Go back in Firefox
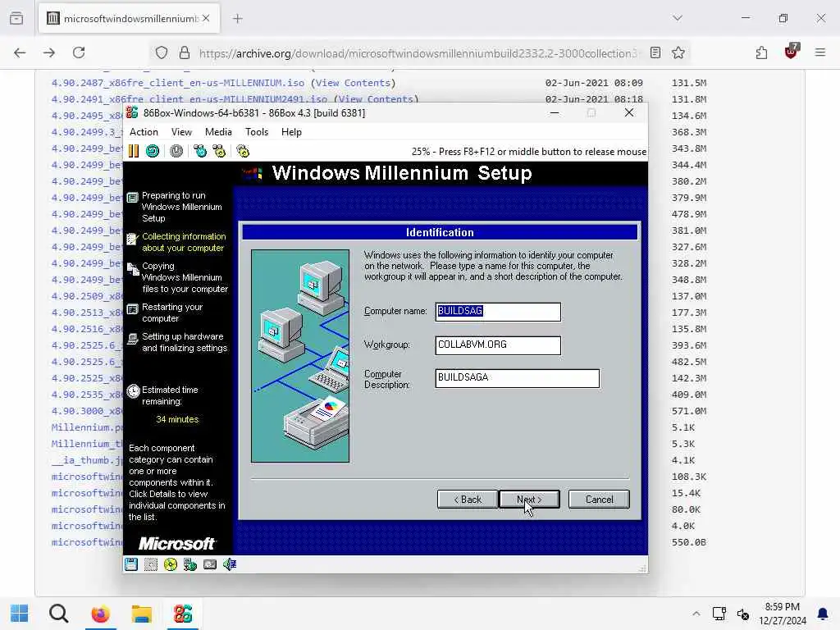Image resolution: width=840 pixels, height=630 pixels. pos(20,52)
